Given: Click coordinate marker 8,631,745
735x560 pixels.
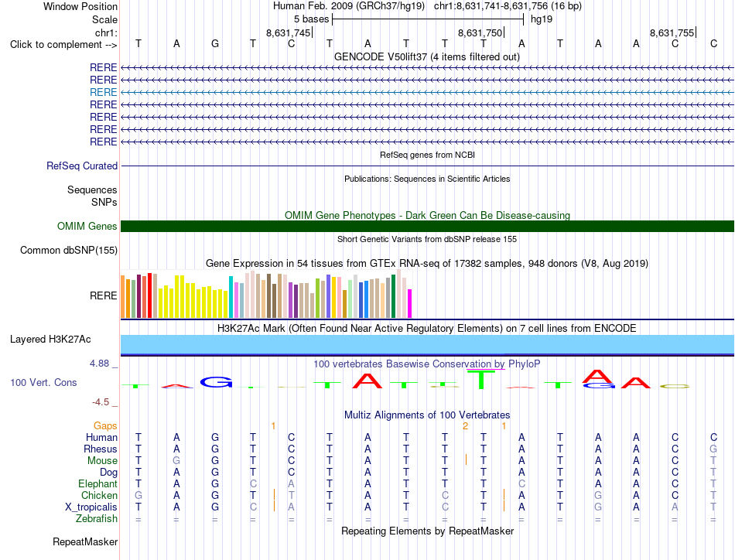Looking at the screenshot, I should click(289, 32).
